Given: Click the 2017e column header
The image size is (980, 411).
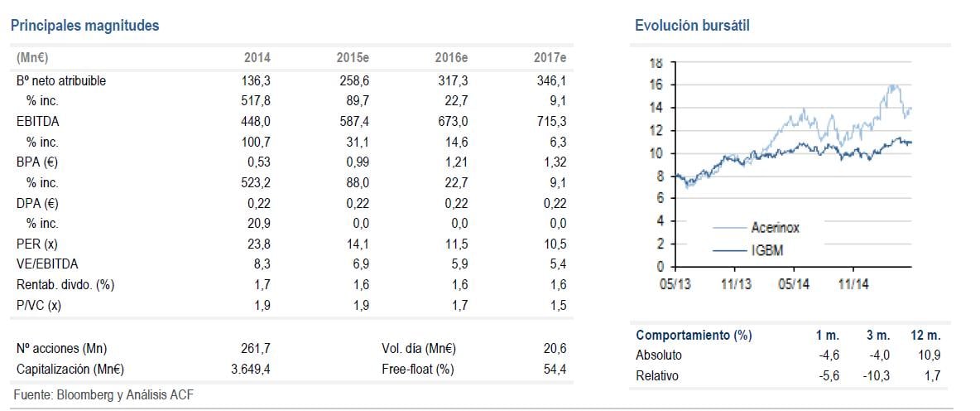Looking at the screenshot, I should click(550, 59).
